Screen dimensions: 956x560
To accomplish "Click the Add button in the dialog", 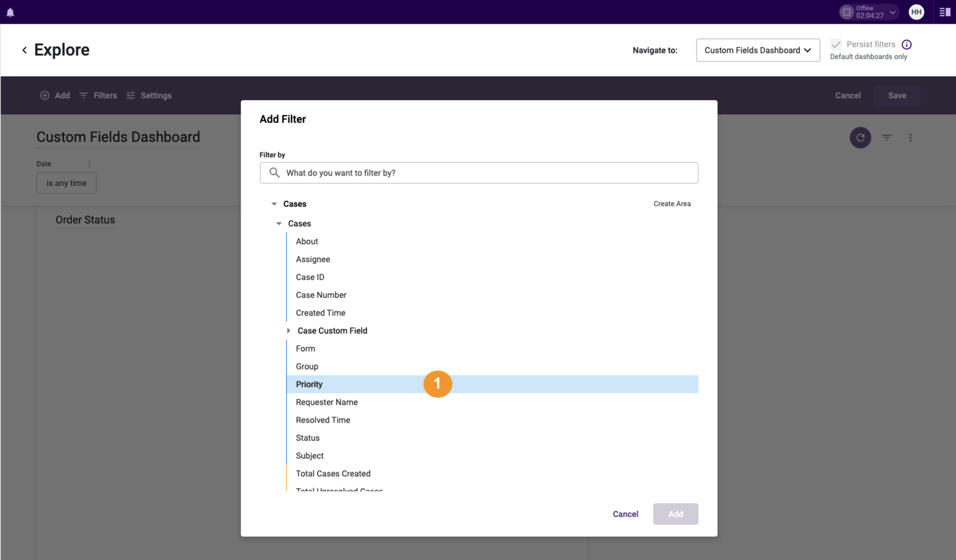I will click(x=675, y=514).
